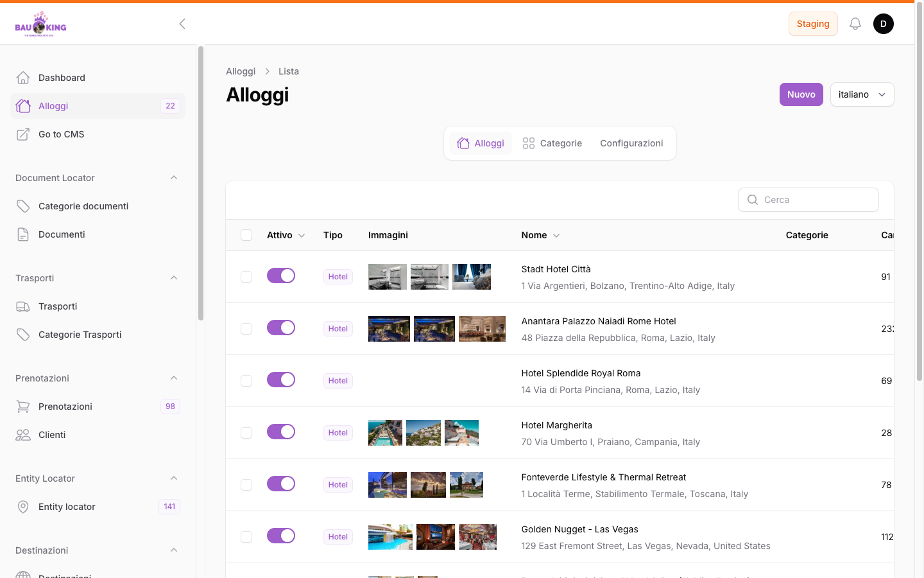Collapse the Destinazioni section
The width and height of the screenshot is (924, 578).
coord(174,550)
